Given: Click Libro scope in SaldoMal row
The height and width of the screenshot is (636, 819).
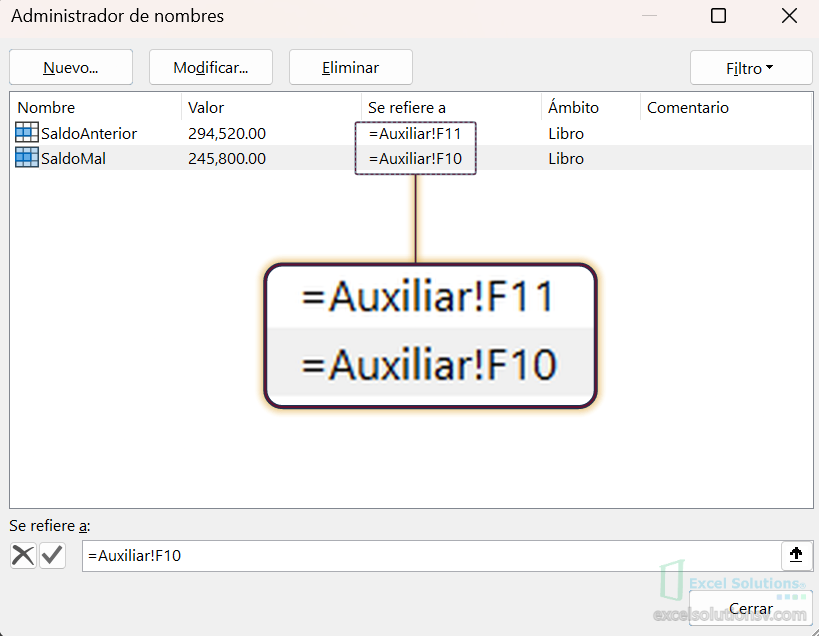Looking at the screenshot, I should tap(566, 158).
